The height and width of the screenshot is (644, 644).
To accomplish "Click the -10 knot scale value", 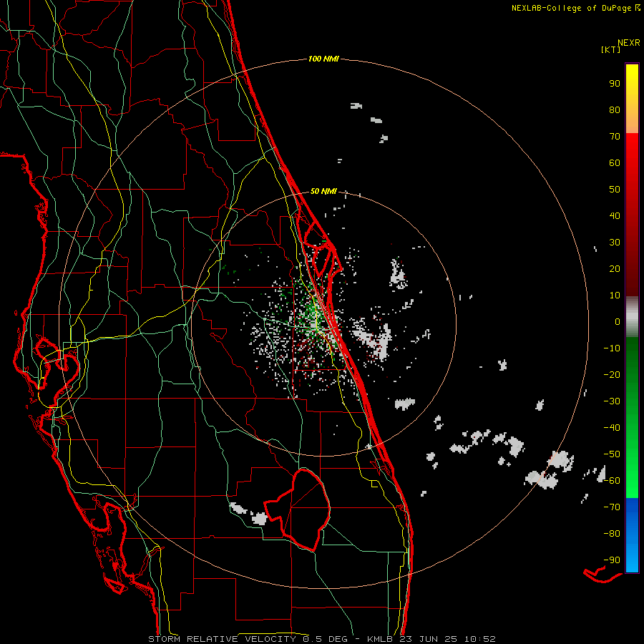I will coord(612,348).
